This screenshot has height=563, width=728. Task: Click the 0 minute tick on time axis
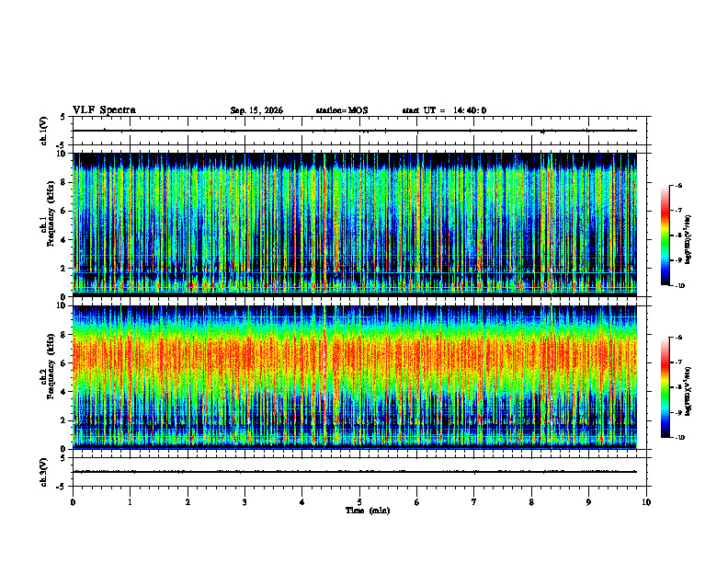[x=73, y=502]
